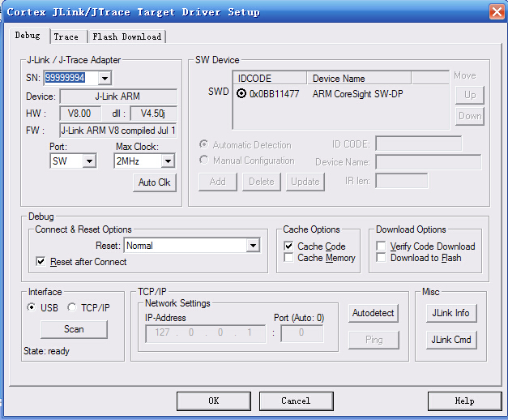Click the IR len input field
Image resolution: width=508 pixels, height=420 pixels.
pyautogui.click(x=402, y=181)
